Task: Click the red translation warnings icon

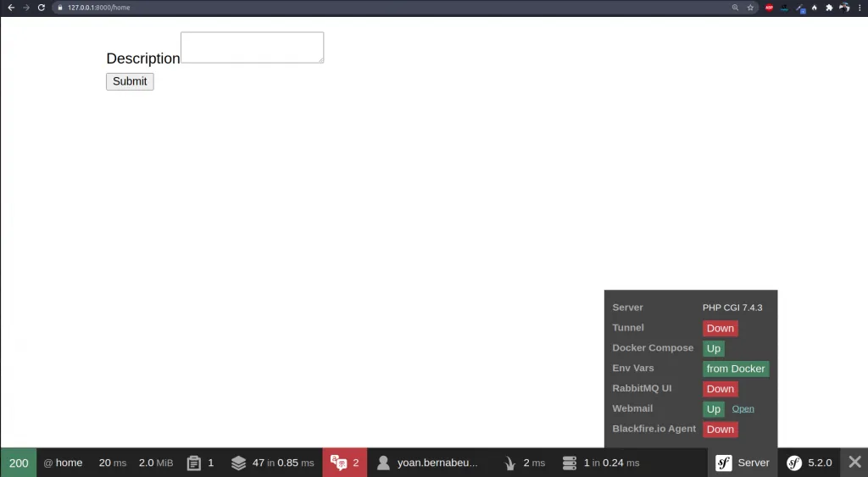Action: (338, 463)
